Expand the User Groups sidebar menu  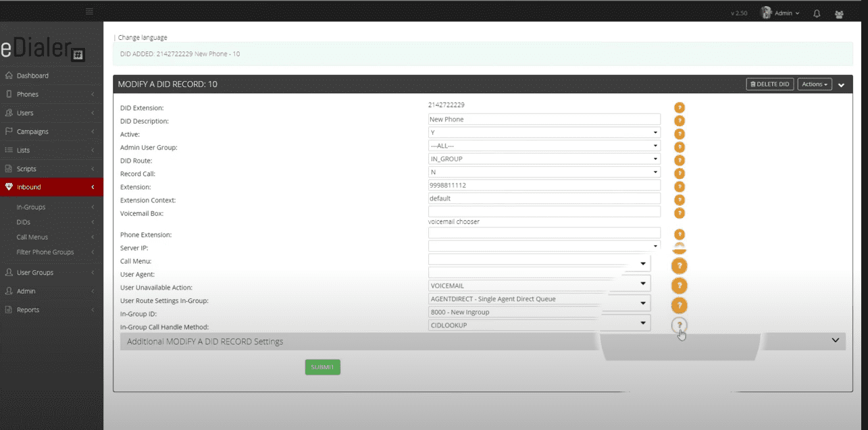point(51,272)
